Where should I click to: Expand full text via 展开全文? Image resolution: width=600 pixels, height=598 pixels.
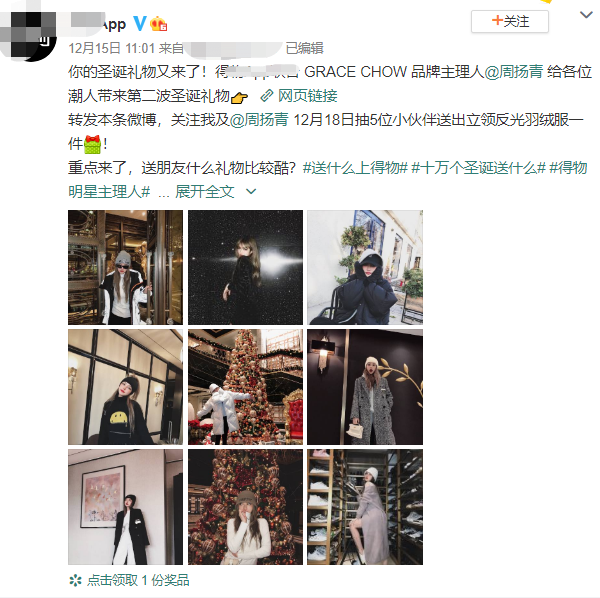[x=205, y=192]
